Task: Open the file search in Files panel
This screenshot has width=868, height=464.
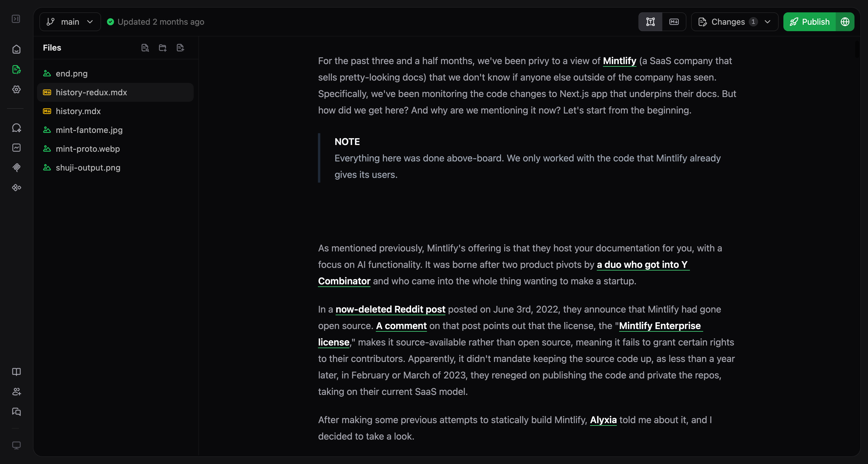Action: tap(145, 48)
